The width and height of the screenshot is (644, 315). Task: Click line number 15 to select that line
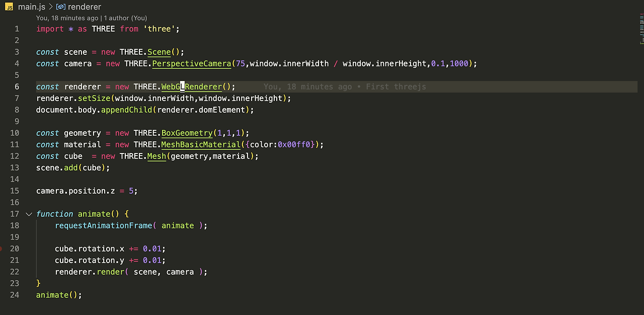[15, 191]
